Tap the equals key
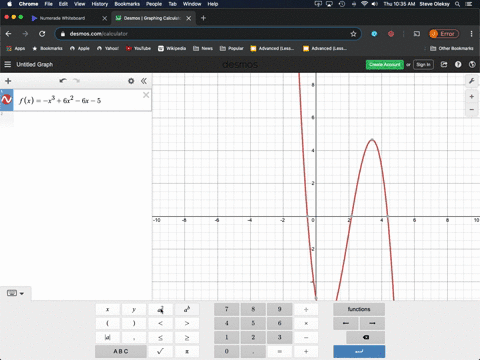 [x=280, y=351]
